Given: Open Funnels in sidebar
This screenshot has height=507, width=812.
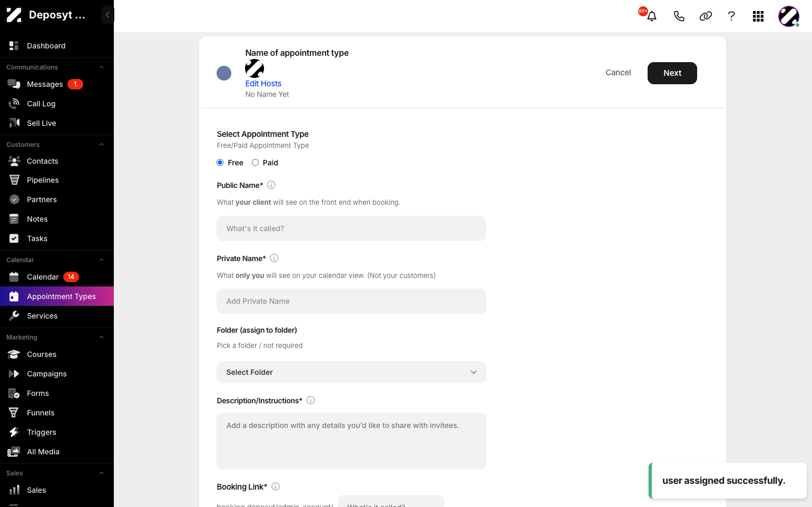Looking at the screenshot, I should pos(57,413).
